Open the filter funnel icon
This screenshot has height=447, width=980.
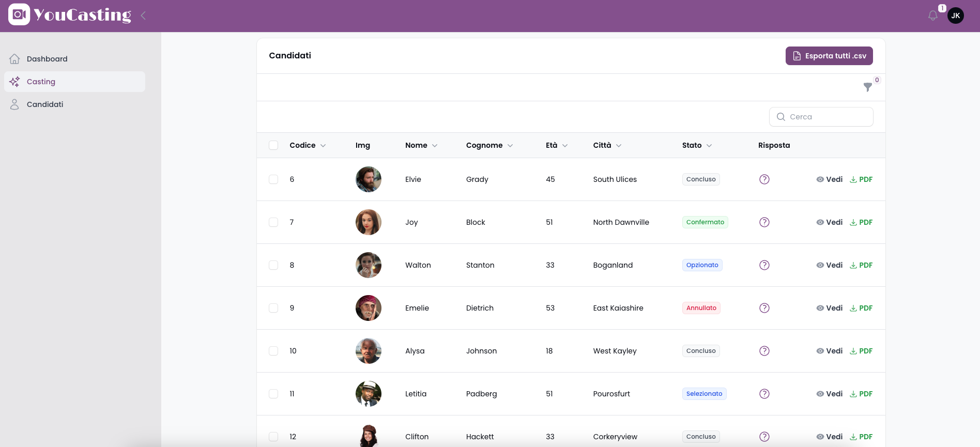867,87
